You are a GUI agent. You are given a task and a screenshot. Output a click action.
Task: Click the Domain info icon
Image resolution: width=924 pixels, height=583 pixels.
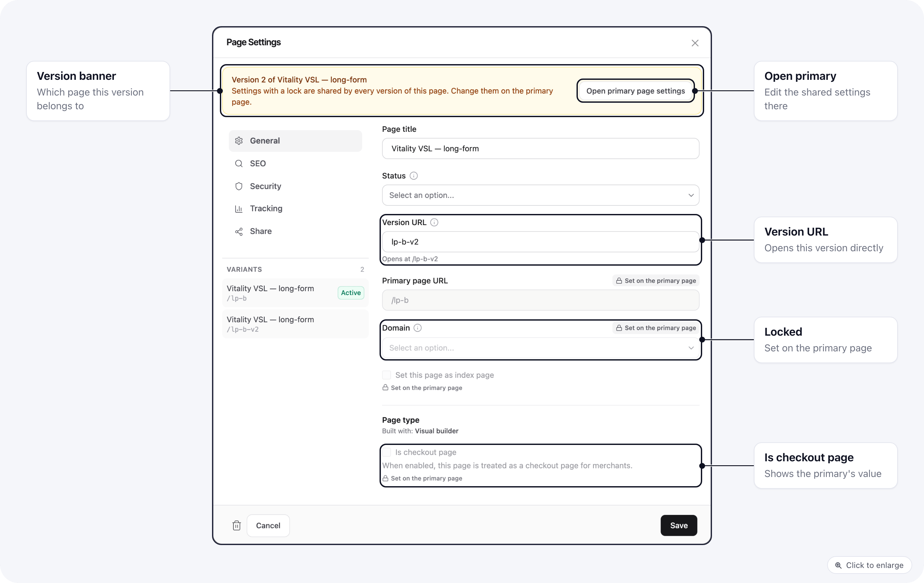418,328
